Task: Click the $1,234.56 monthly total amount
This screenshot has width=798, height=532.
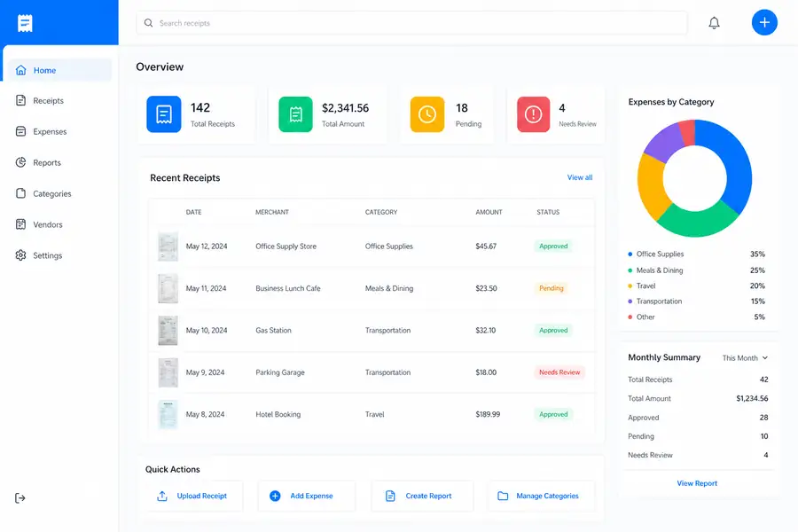Action: pos(752,398)
